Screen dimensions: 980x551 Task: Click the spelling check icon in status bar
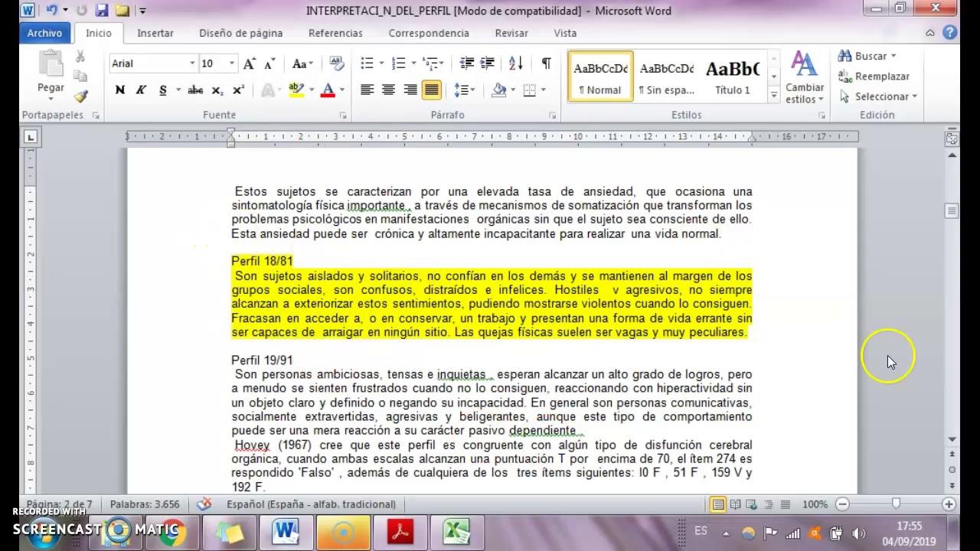204,504
